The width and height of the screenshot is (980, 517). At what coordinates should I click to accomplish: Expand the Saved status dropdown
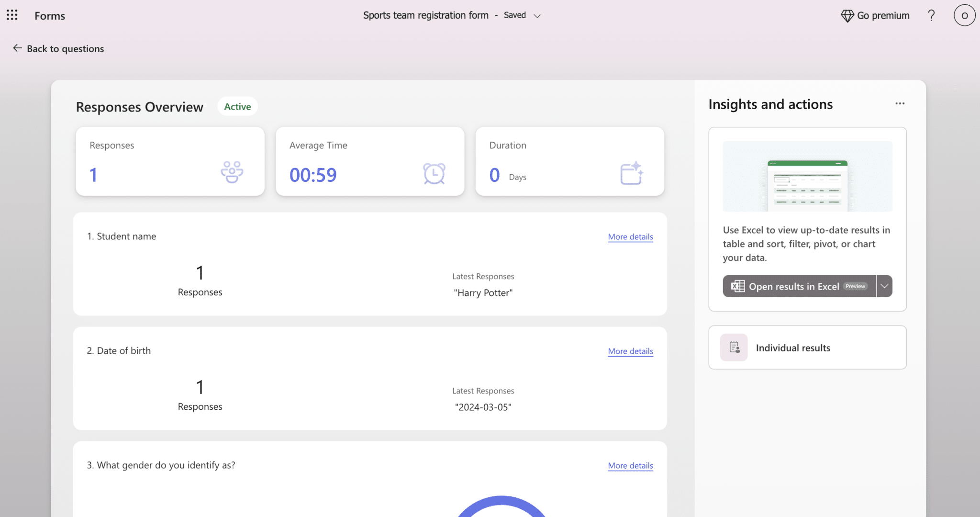point(537,16)
